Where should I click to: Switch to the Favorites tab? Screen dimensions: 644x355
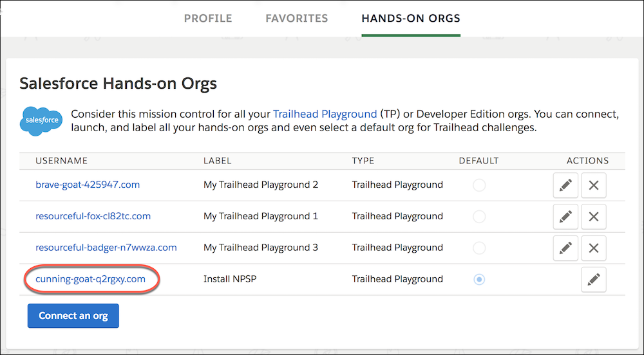tap(296, 19)
